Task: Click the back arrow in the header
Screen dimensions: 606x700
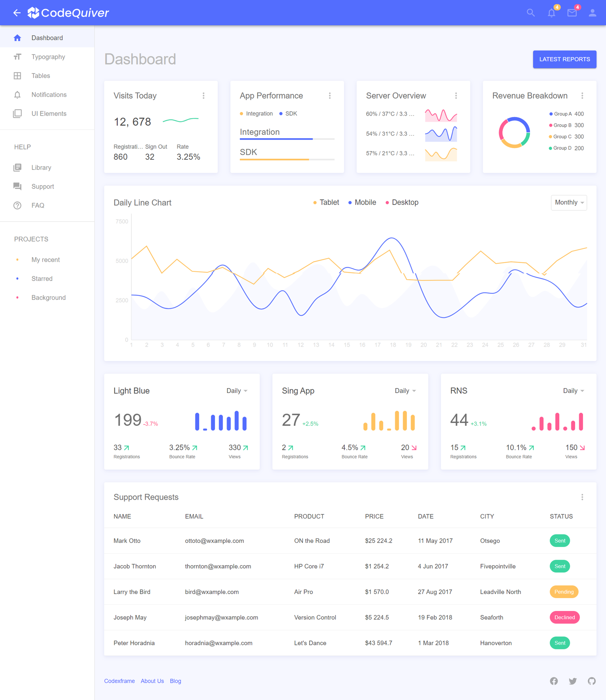Action: (17, 13)
